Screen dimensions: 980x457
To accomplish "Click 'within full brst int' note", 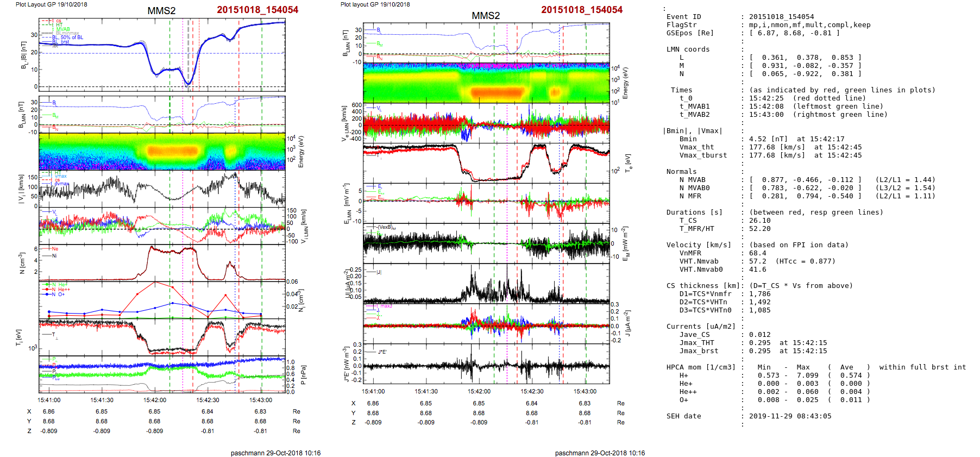I will [x=922, y=367].
